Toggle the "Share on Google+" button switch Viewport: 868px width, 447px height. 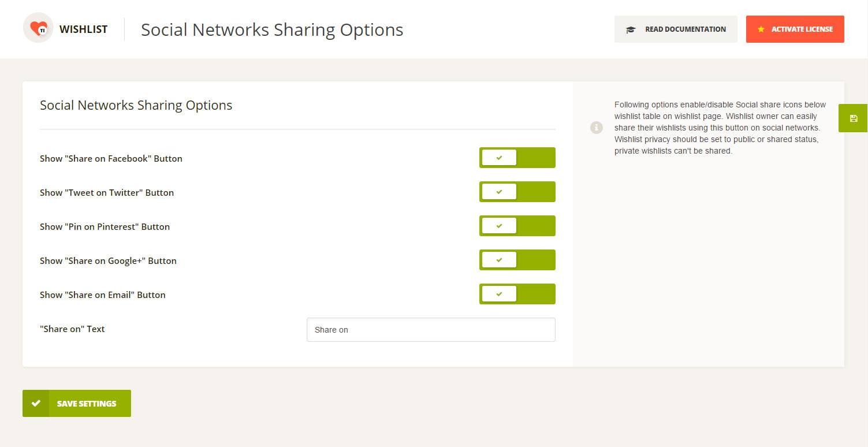point(517,260)
